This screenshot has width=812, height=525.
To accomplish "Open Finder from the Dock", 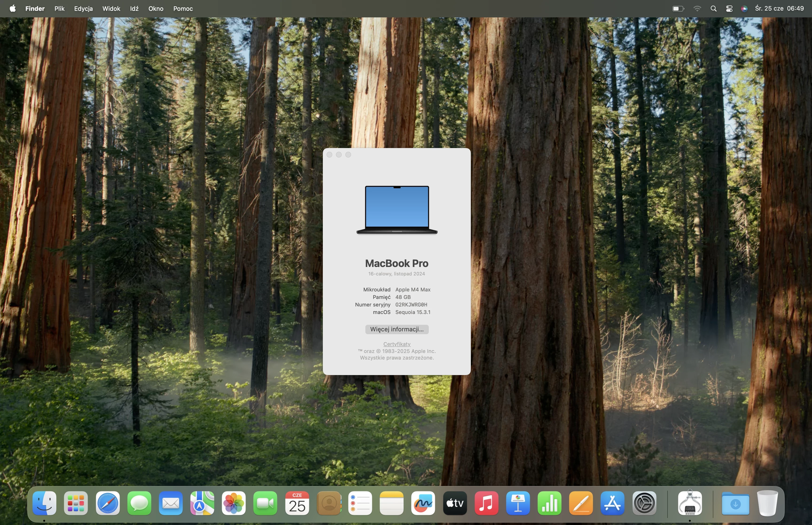I will 44,503.
